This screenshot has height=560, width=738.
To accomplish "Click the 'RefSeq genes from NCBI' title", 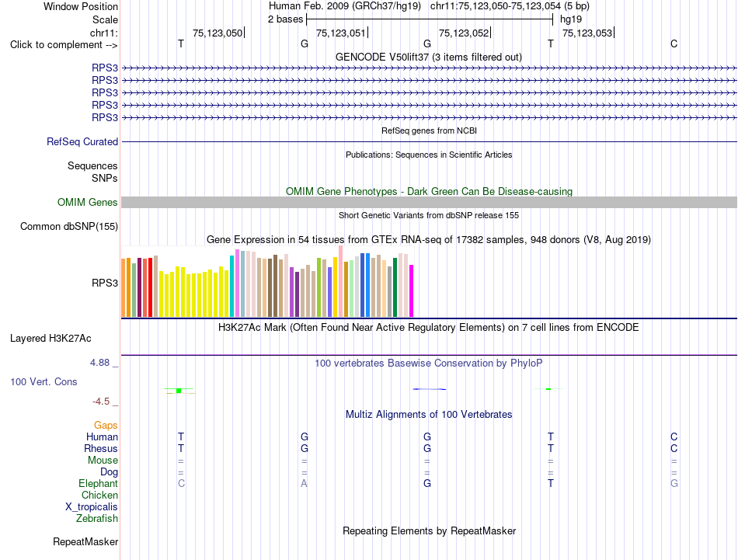I will [429, 130].
